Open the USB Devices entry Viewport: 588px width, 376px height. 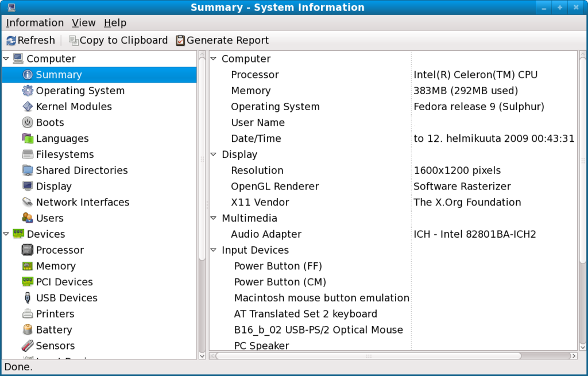pyautogui.click(x=67, y=298)
